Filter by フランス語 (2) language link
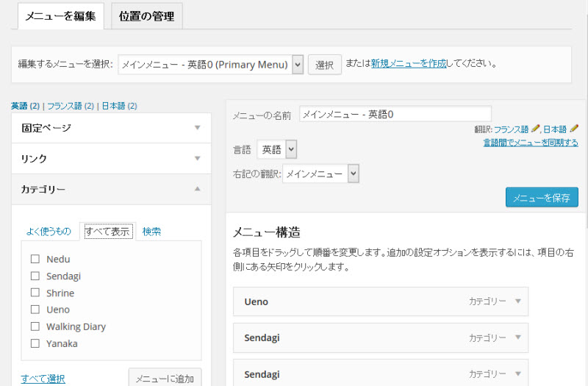Viewport: 588px width, 386px height. click(71, 106)
